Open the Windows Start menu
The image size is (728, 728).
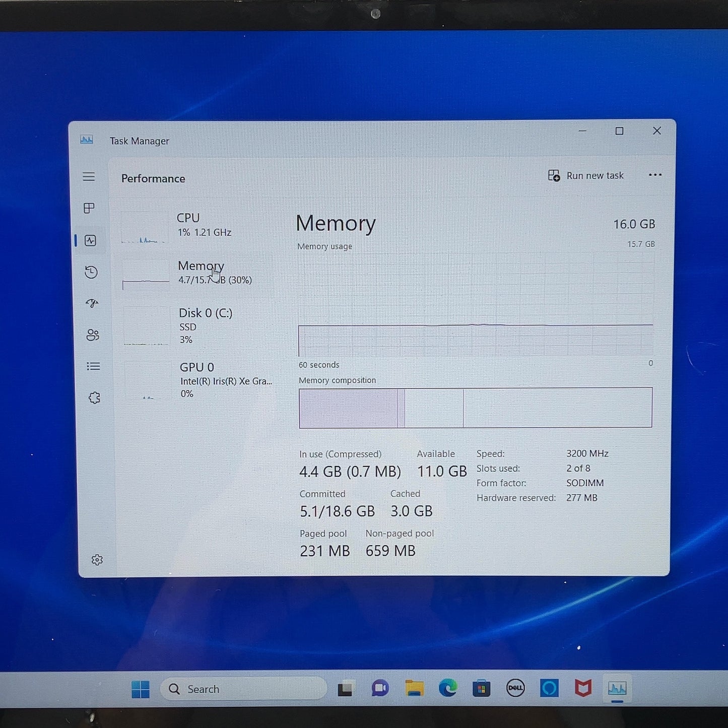pos(141,689)
